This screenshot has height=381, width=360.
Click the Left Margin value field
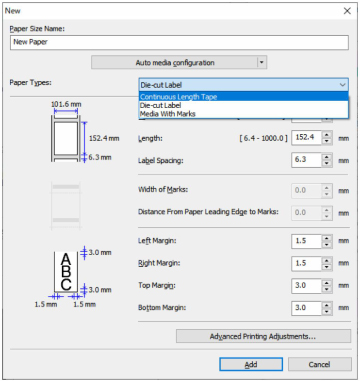coord(306,241)
